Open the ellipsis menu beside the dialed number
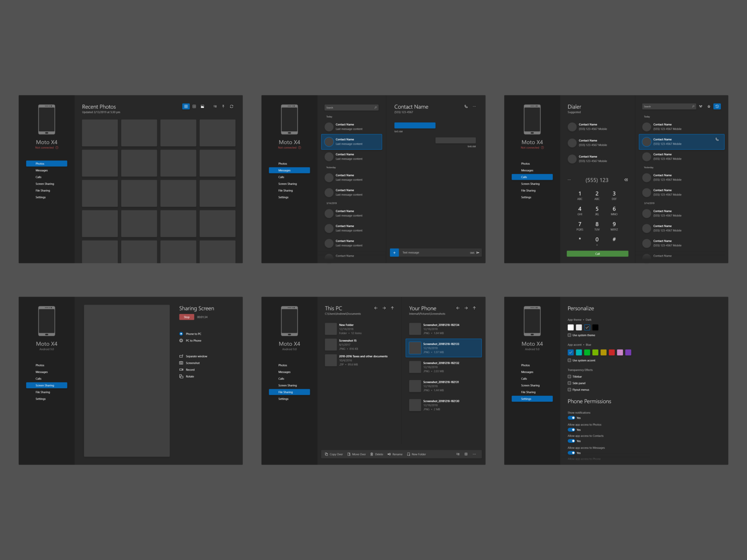 click(569, 179)
